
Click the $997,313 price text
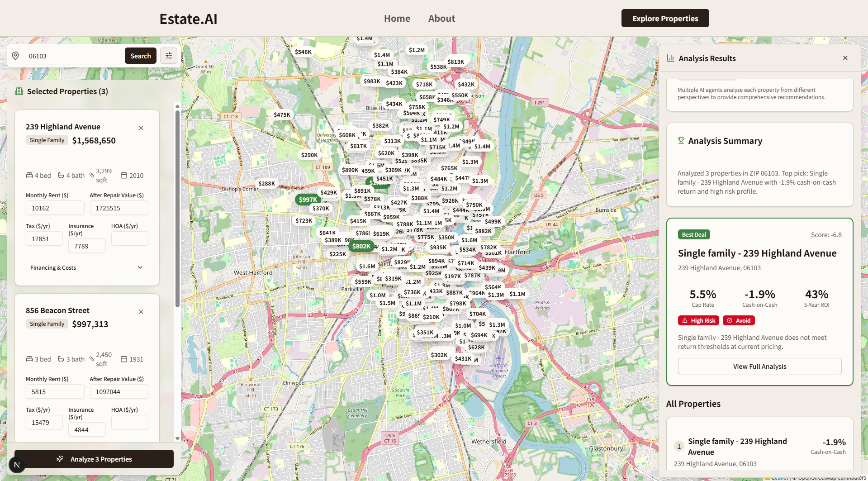[90, 324]
